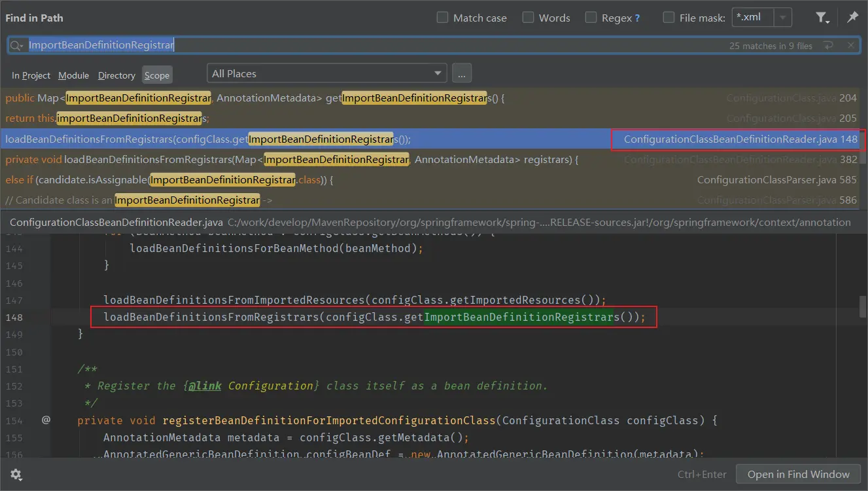
Task: Click the newline toggle icon in search field
Action: point(829,46)
